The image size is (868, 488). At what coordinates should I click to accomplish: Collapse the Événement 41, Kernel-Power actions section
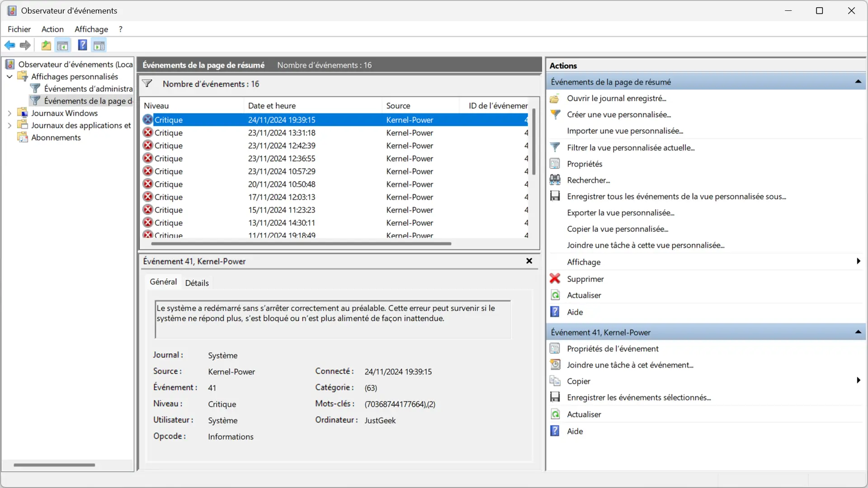(858, 332)
